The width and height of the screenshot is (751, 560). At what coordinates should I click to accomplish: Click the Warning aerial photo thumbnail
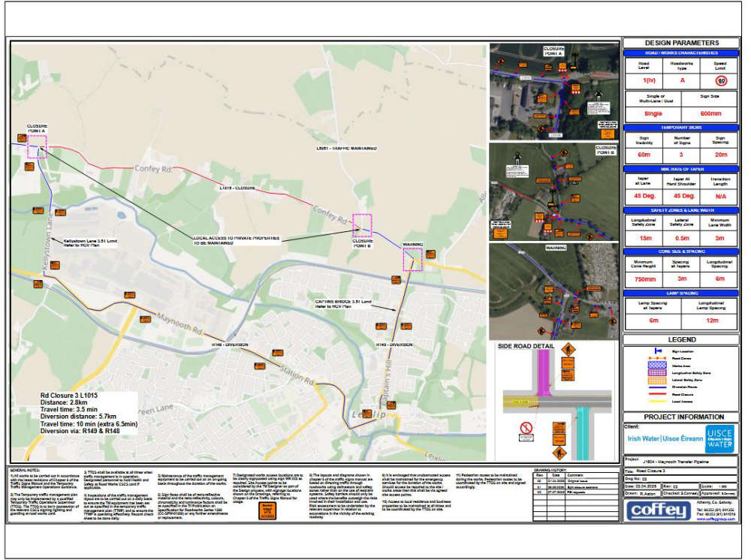554,291
